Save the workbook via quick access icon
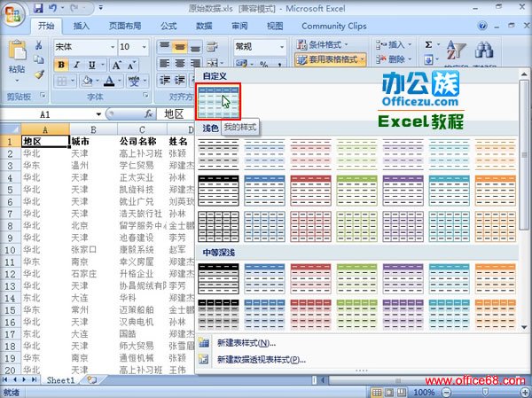The image size is (532, 398). (x=38, y=8)
